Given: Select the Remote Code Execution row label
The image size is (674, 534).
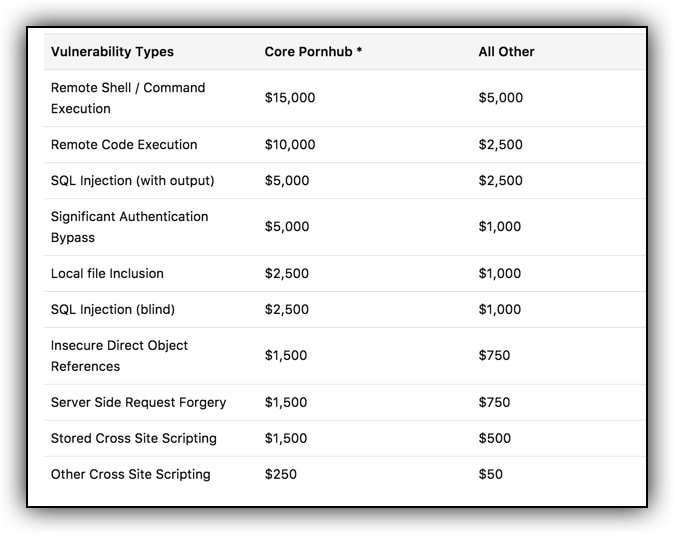Looking at the screenshot, I should (124, 144).
